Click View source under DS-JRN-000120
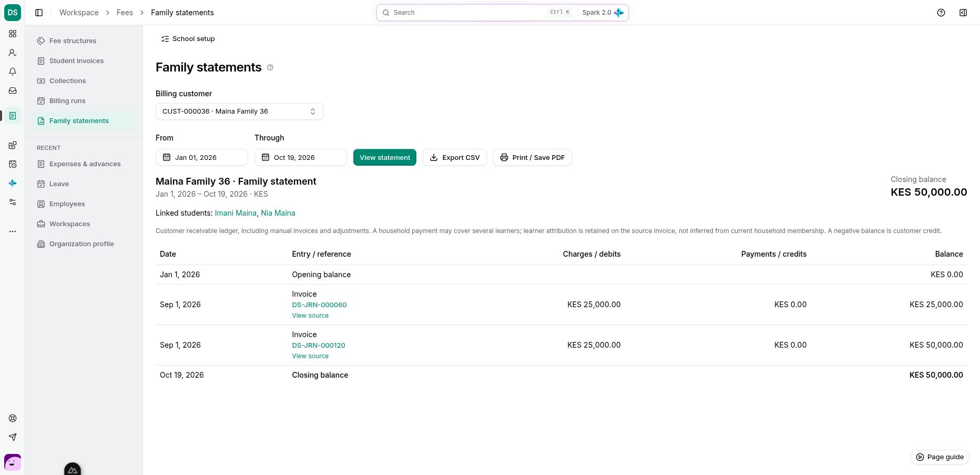 tap(310, 356)
